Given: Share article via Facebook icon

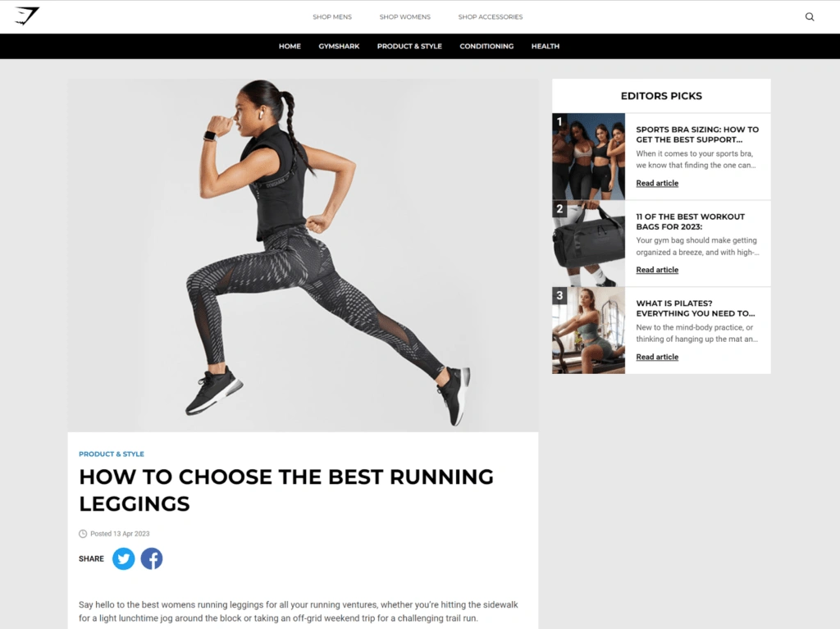Looking at the screenshot, I should pos(152,558).
